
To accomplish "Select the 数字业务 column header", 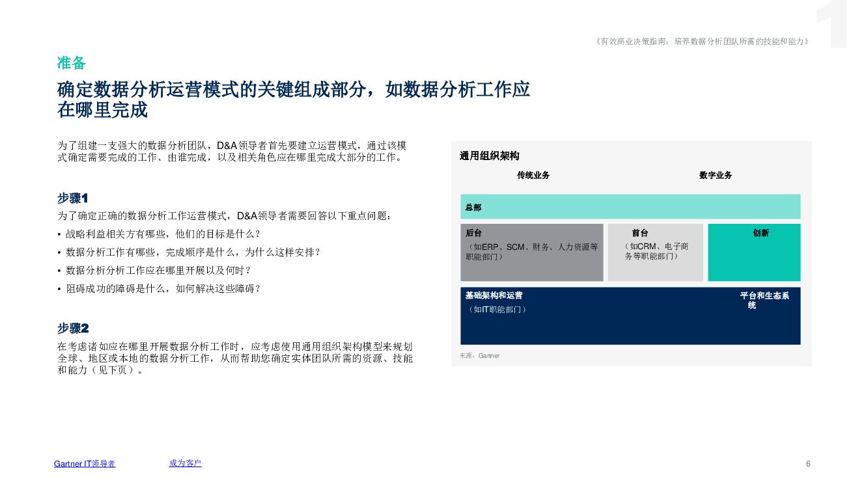I will [x=716, y=175].
